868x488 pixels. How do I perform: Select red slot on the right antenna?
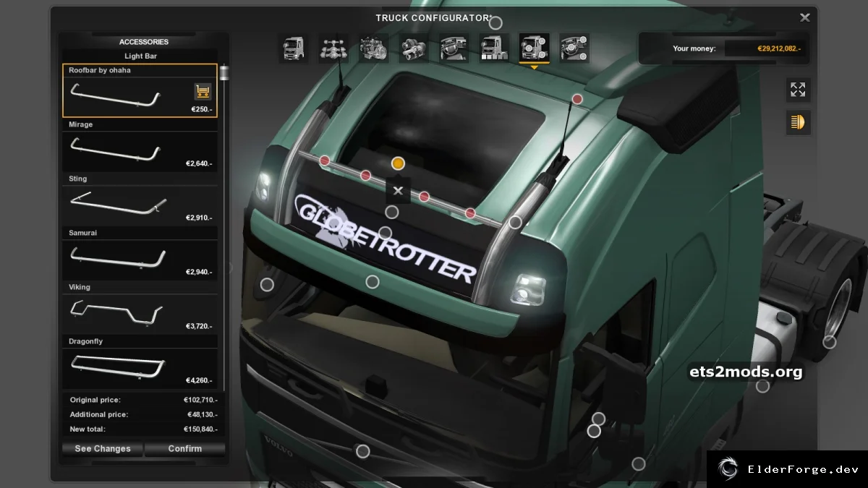pos(577,98)
